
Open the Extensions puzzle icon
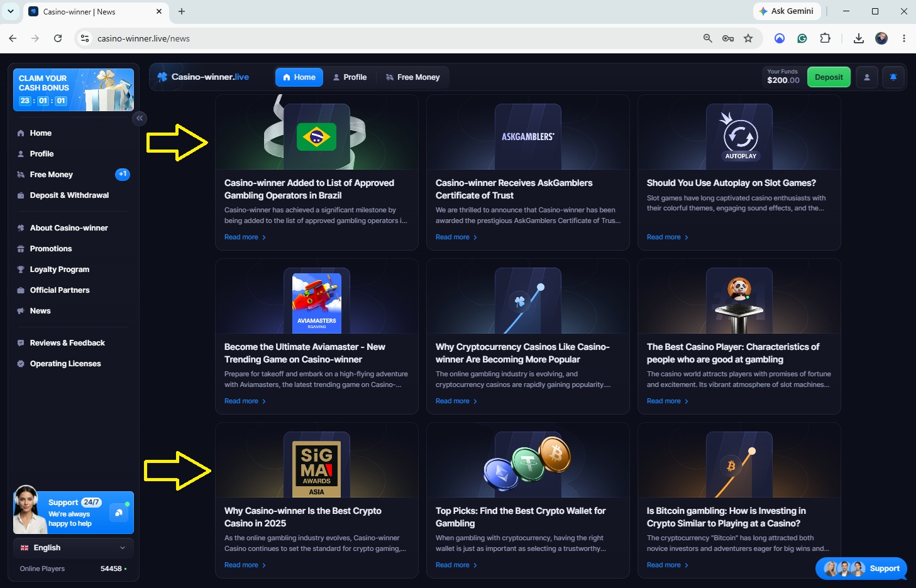[825, 38]
